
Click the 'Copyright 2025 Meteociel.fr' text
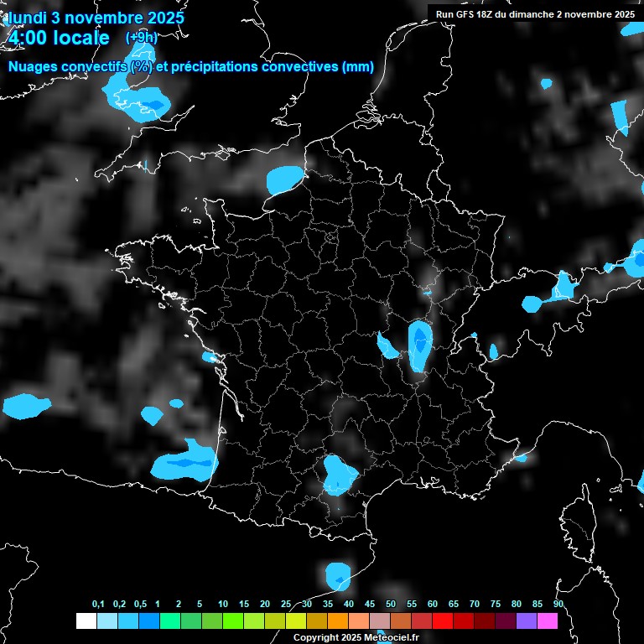tap(356, 637)
